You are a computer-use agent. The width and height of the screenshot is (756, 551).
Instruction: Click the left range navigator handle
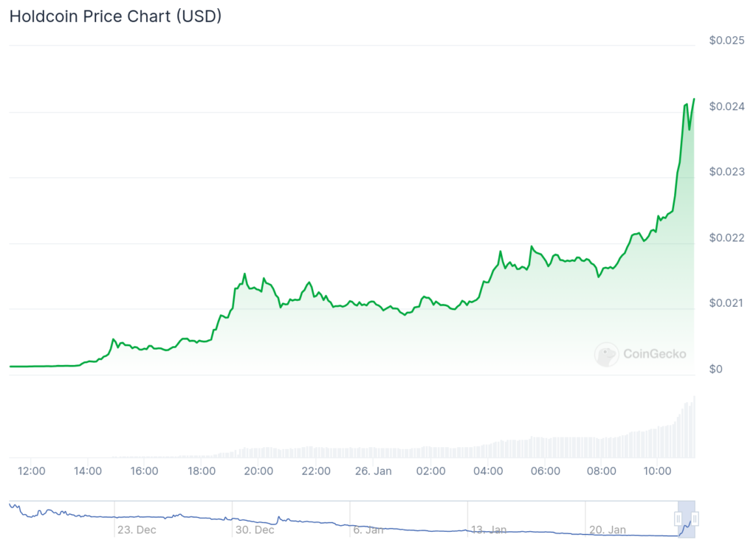(678, 519)
